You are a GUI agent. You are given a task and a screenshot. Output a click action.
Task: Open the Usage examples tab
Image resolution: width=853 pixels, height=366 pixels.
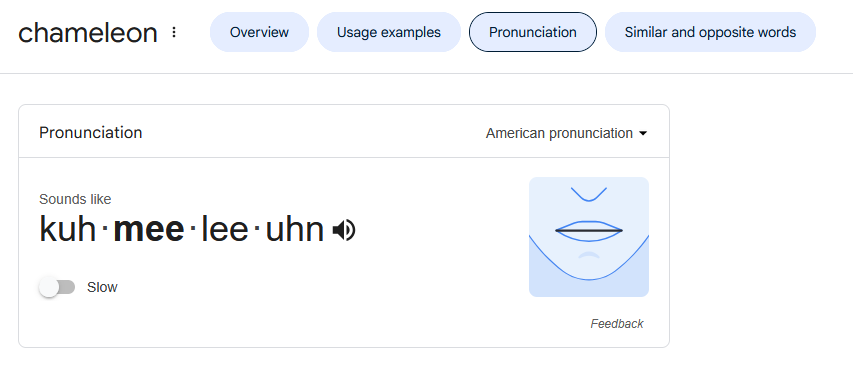pos(388,32)
